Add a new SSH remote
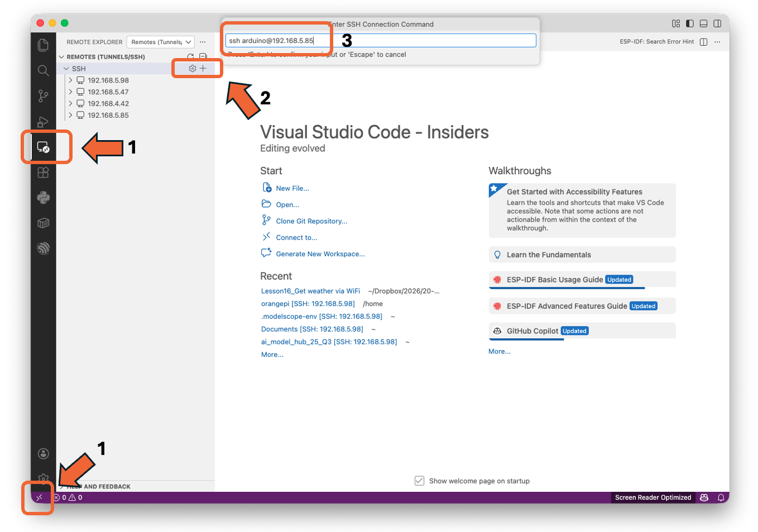This screenshot has width=758, height=532. 203,68
